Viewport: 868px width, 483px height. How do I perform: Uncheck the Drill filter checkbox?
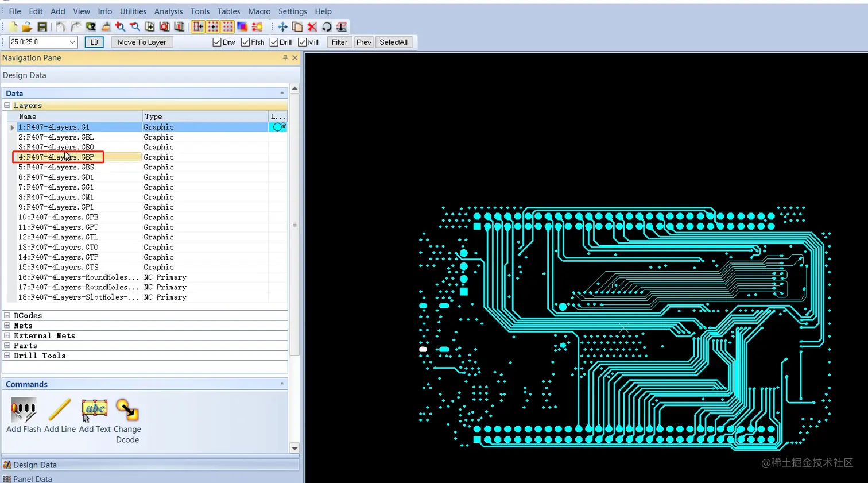tap(274, 42)
